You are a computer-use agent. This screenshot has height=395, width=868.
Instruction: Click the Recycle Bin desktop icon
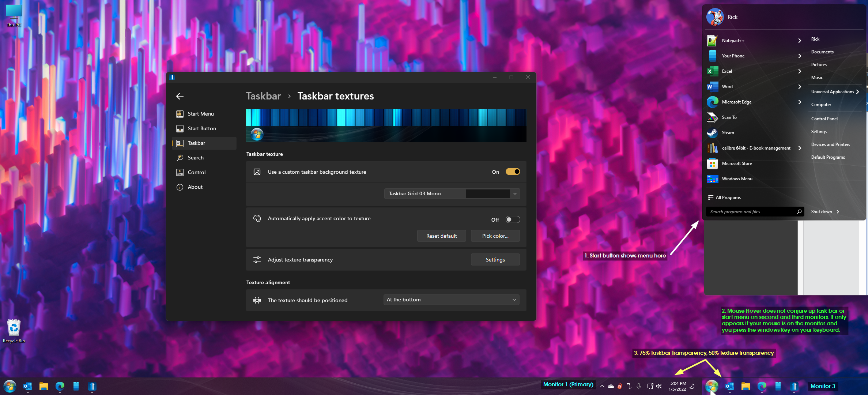14,328
